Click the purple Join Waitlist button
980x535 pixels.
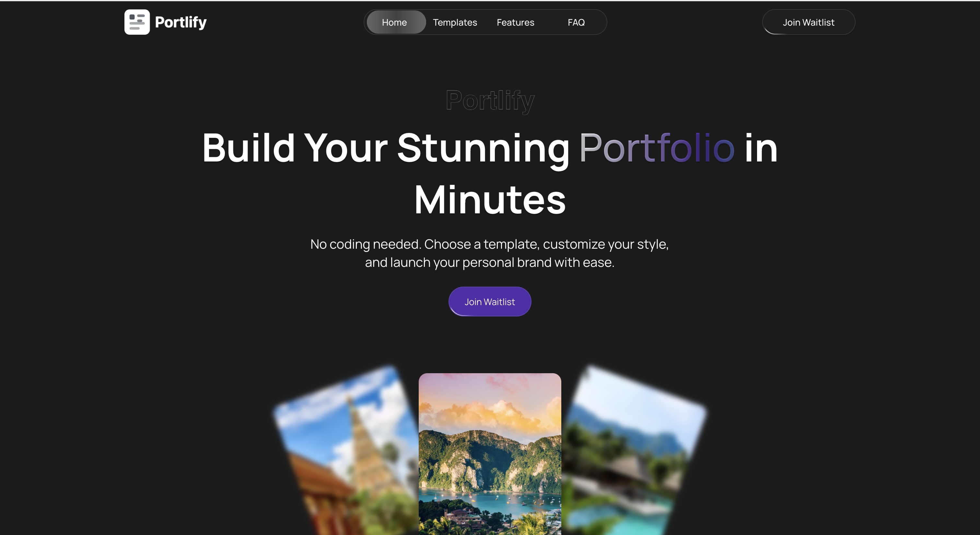pos(490,302)
